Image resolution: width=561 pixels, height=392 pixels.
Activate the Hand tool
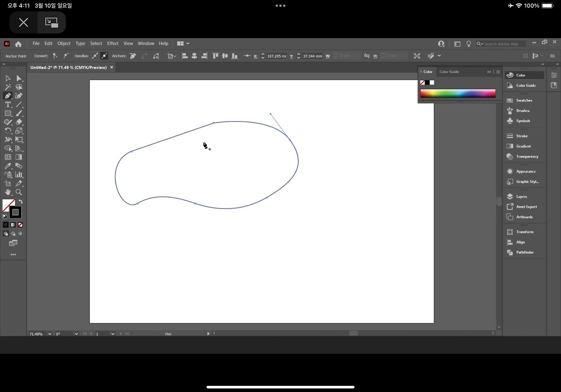point(8,192)
